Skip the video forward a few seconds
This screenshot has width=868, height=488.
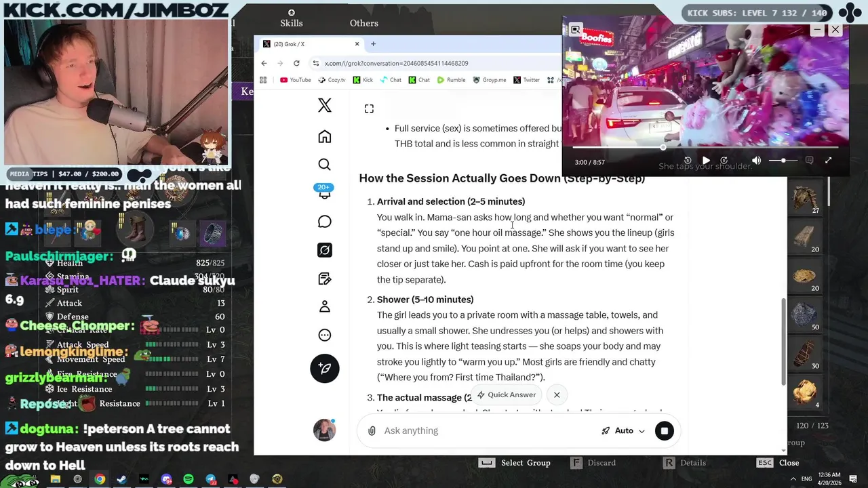point(724,161)
